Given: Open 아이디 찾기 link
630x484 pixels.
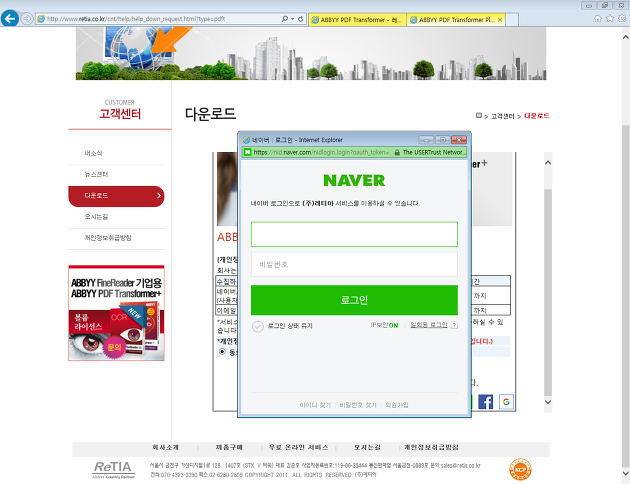Looking at the screenshot, I should tap(315, 405).
